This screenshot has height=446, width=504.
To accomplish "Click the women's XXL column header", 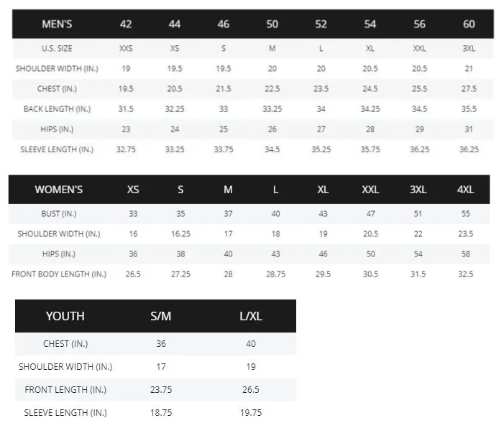I will click(370, 190).
